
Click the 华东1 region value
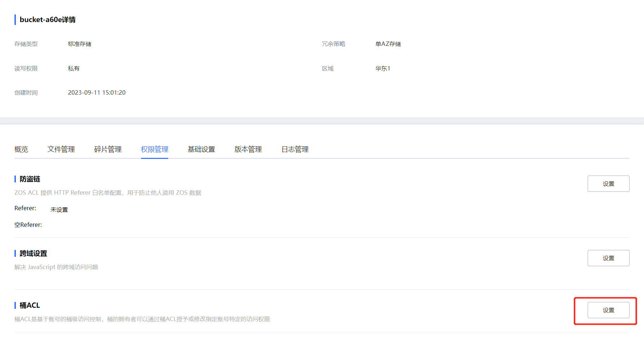tap(383, 68)
